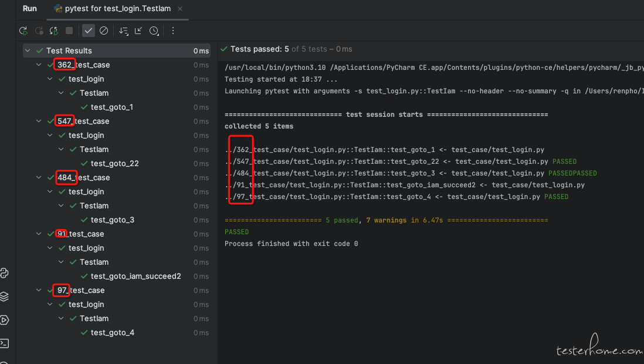Image resolution: width=644 pixels, height=364 pixels.
Task: Select the 547_test_case tree row
Action: (117, 121)
